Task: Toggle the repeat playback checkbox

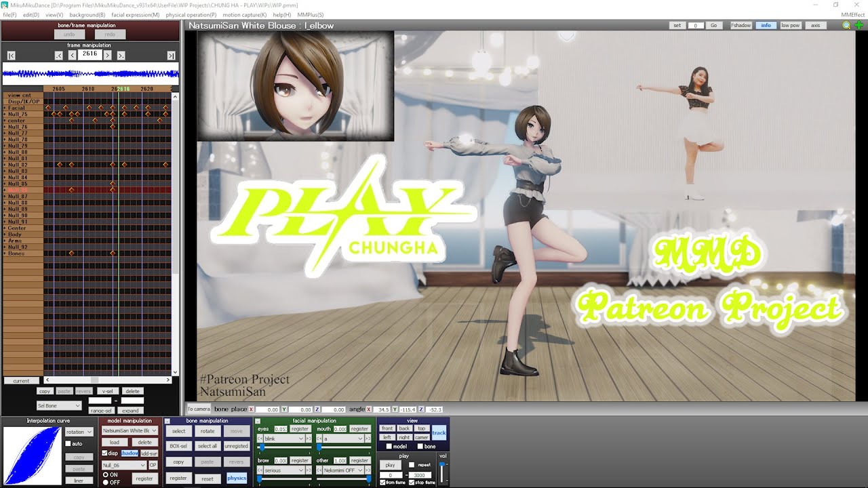Action: click(x=412, y=465)
